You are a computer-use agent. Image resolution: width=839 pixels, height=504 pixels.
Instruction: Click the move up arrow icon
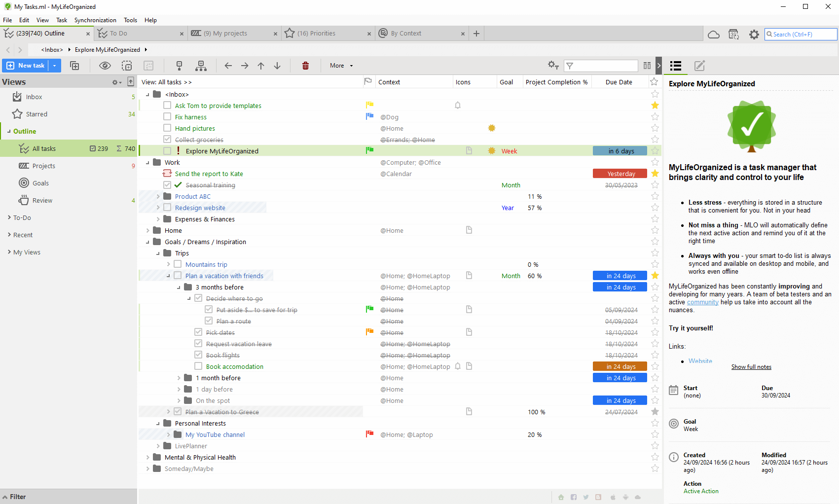(261, 66)
